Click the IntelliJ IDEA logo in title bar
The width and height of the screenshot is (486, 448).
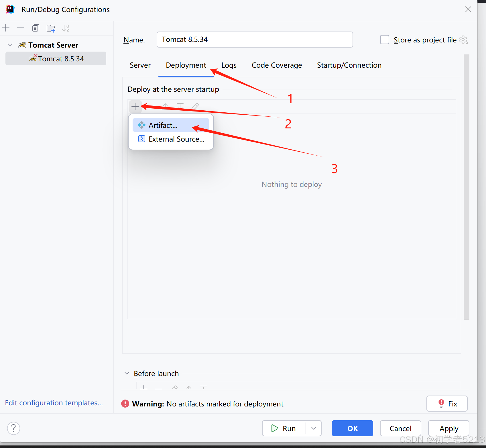tap(10, 9)
